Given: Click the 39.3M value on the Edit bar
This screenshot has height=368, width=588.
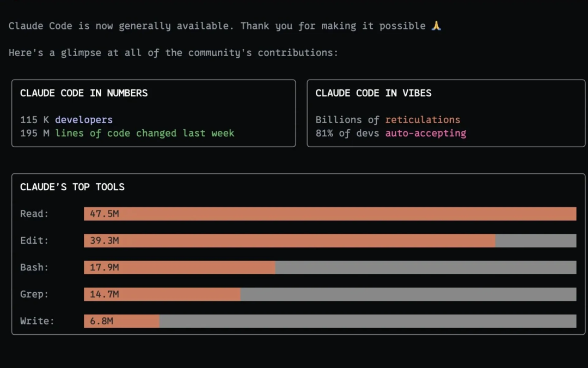Looking at the screenshot, I should tap(104, 240).
